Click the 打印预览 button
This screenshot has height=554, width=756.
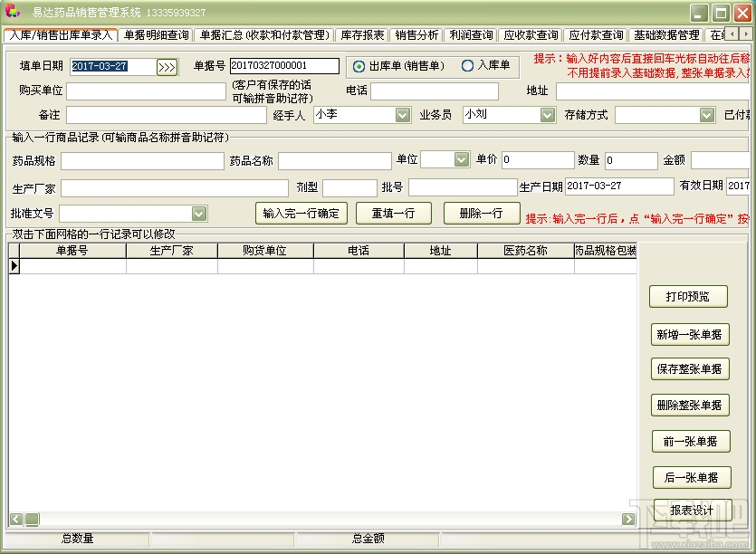point(688,297)
